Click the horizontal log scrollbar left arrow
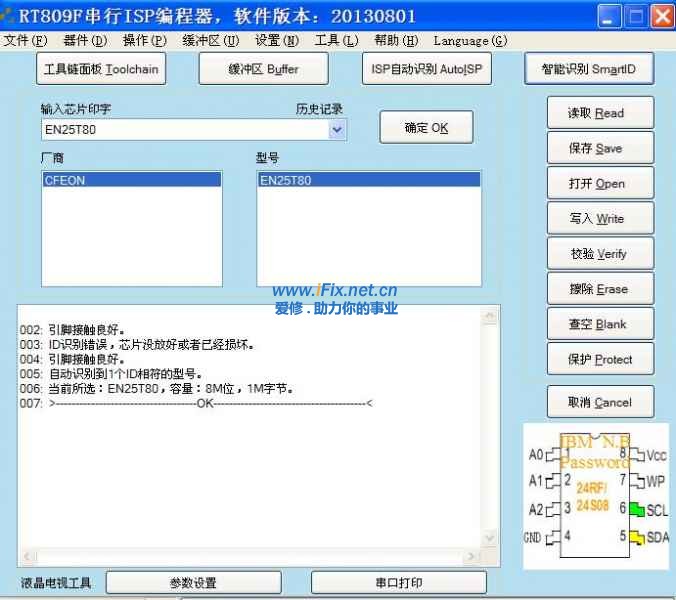Viewport: 676px width, 600px height. pos(28,556)
